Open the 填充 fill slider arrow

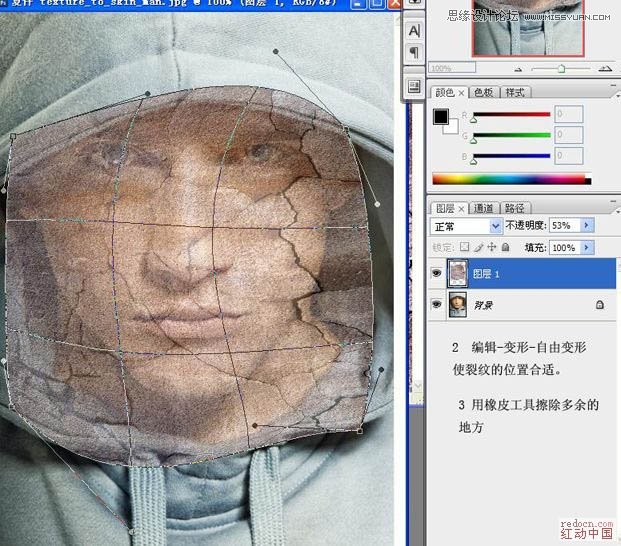tap(587, 247)
